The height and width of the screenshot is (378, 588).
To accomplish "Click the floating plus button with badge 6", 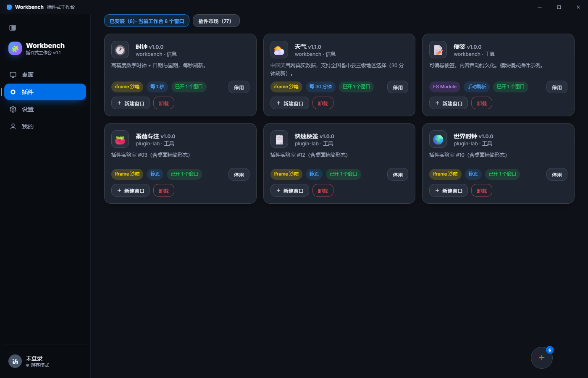I will pyautogui.click(x=542, y=358).
